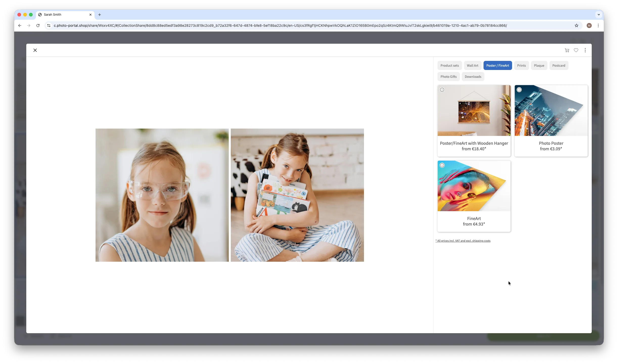Screen dimensions: 618x364
Task: Open the shopping cart icon
Action: [x=567, y=50]
